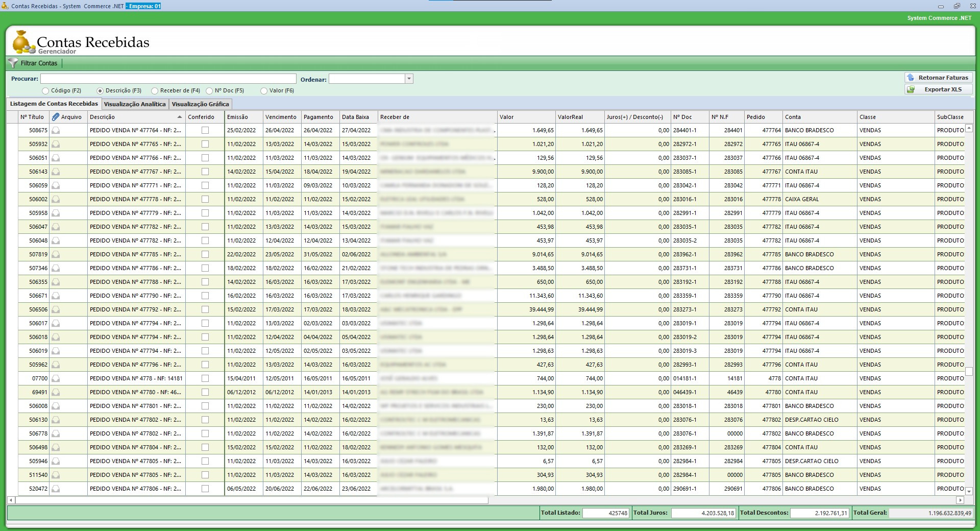Click the attachment icon for título 506143
980x531 pixels.
click(x=56, y=172)
